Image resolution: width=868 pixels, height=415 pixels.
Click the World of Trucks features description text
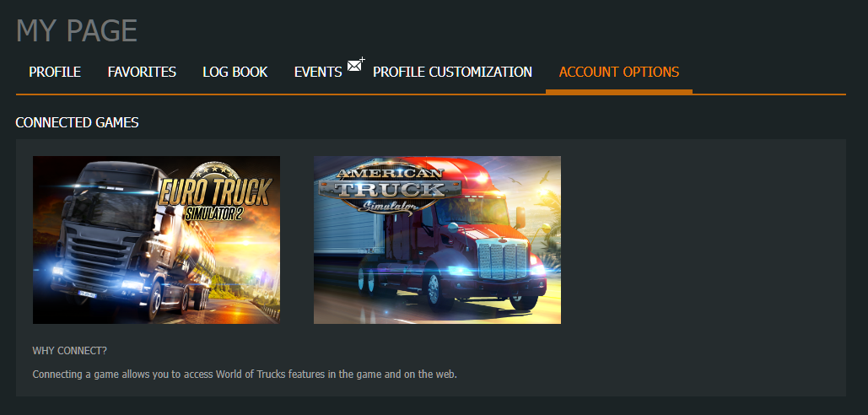[x=245, y=374]
